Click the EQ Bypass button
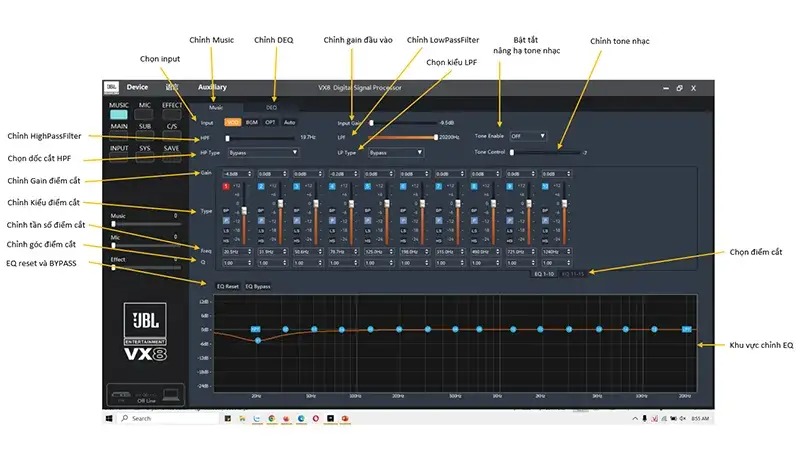Screen dimensions: 800x450 (x=258, y=286)
